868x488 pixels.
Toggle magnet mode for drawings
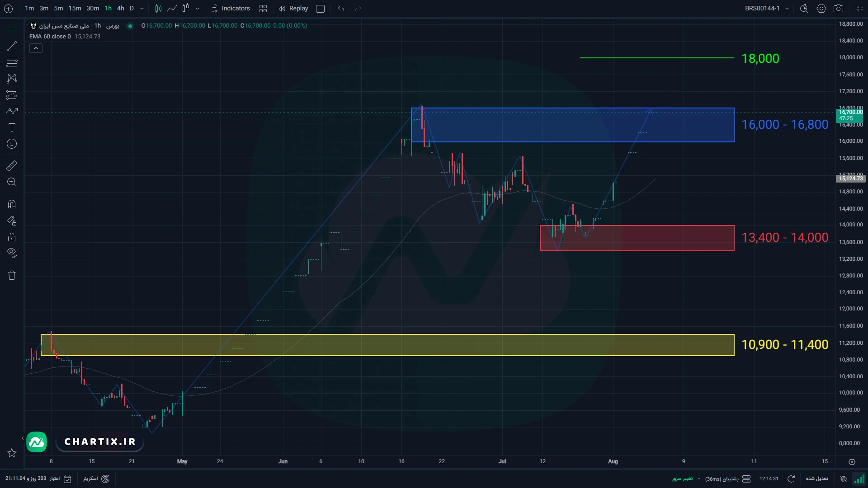coord(12,204)
